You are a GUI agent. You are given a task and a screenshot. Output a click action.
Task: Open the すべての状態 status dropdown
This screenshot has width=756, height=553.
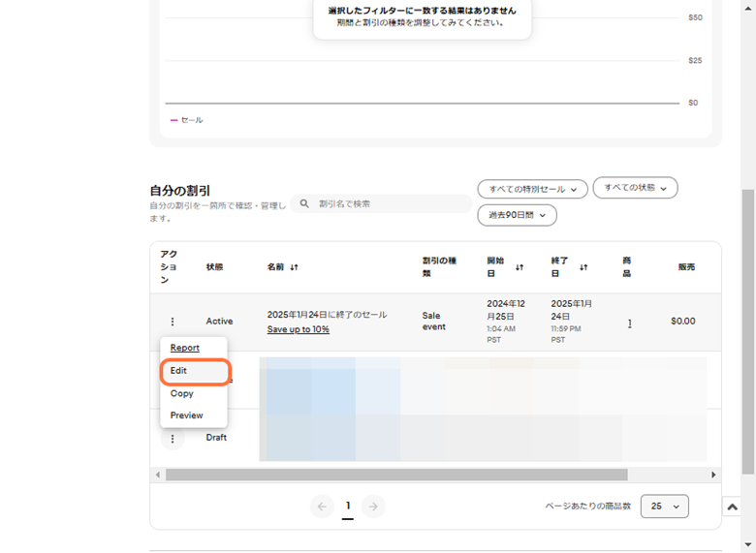[635, 188]
